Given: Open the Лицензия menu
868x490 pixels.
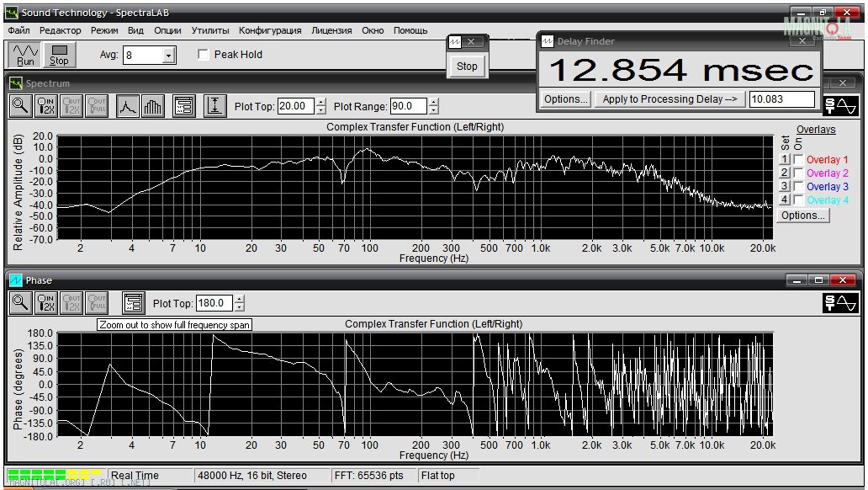Looking at the screenshot, I should tap(331, 30).
